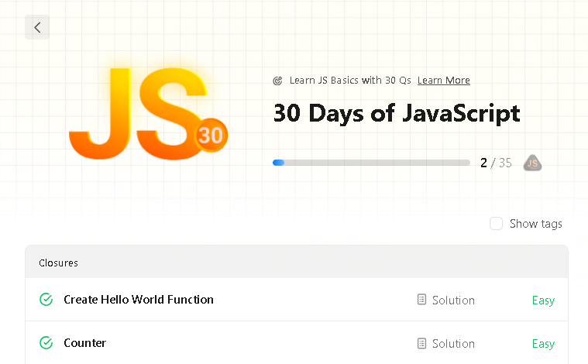The width and height of the screenshot is (588, 364).
Task: Click Easy label on Create Hello World Function
Action: pyautogui.click(x=543, y=300)
